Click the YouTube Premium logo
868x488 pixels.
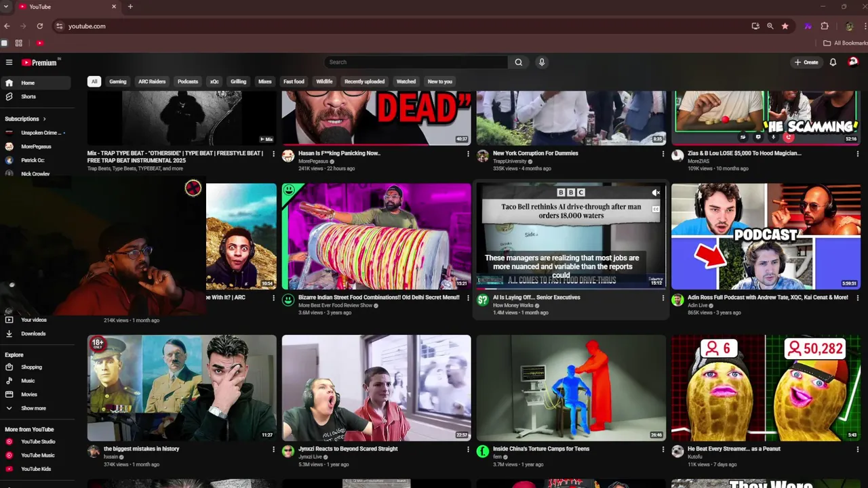[39, 62]
